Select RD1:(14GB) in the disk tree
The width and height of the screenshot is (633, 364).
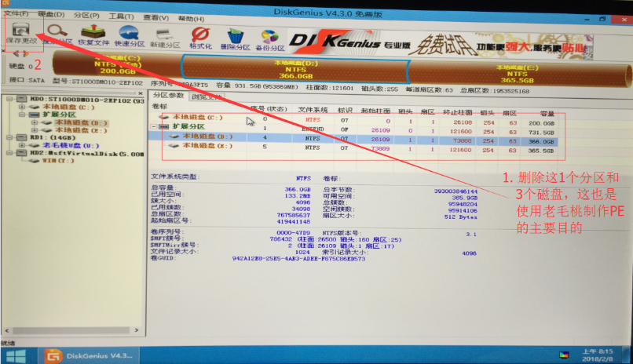[53, 137]
